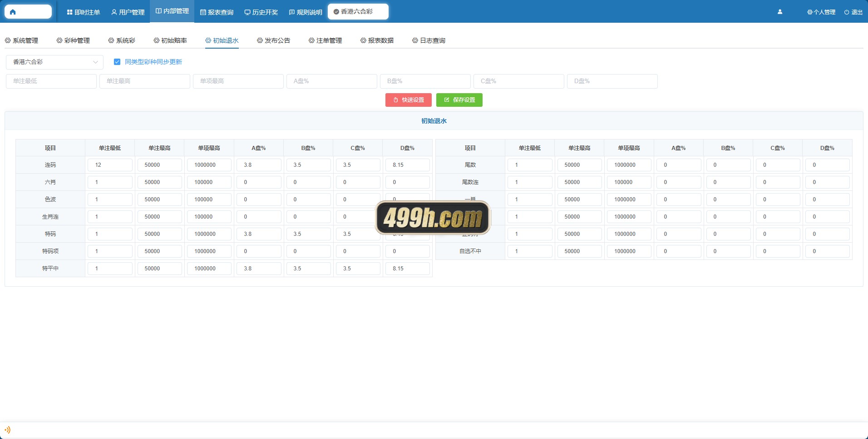The width and height of the screenshot is (868, 439).
Task: Click the 生肖连 row A盘% field
Action: point(259,217)
